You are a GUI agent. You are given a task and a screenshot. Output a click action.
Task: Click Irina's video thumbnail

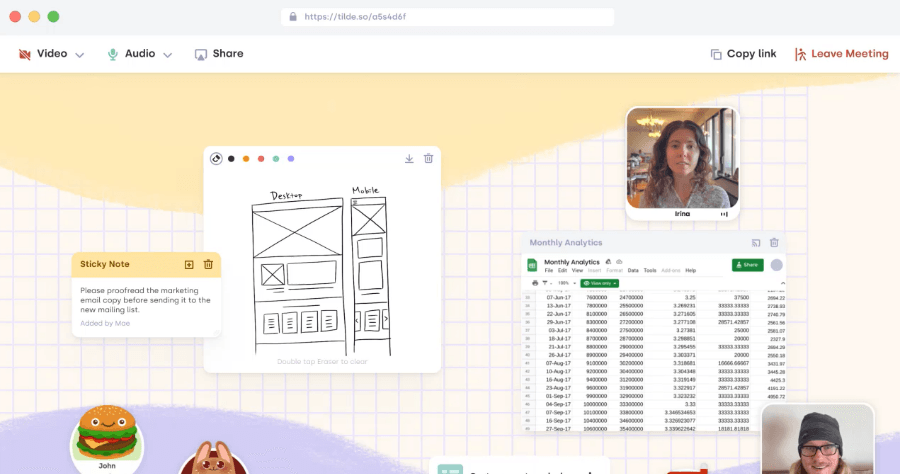(682, 158)
